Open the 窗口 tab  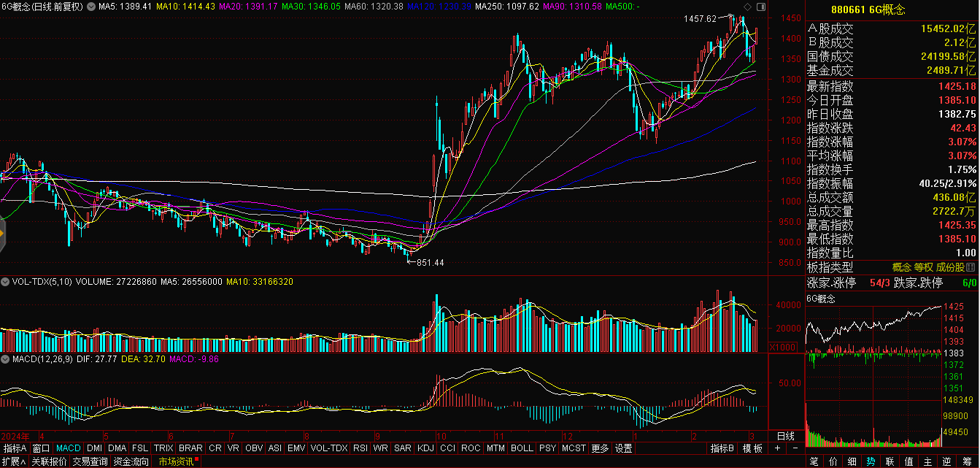(x=41, y=448)
